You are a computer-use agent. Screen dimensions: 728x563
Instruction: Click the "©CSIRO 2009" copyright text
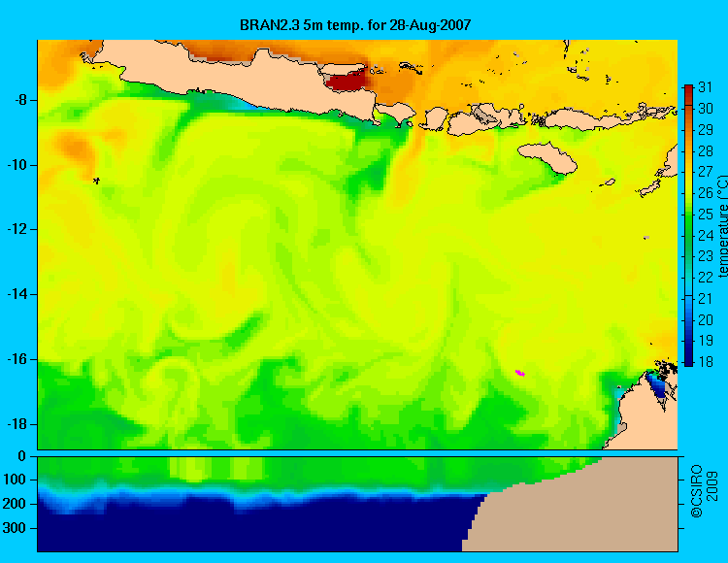(x=704, y=491)
